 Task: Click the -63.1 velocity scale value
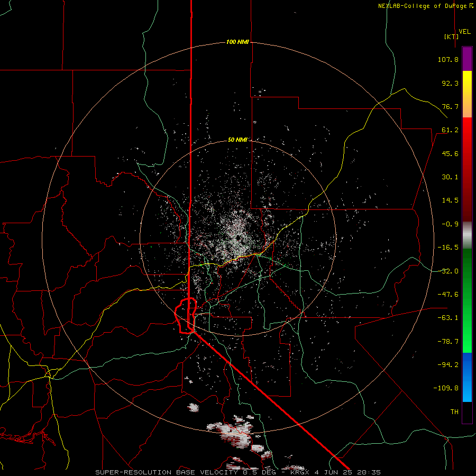click(x=448, y=318)
